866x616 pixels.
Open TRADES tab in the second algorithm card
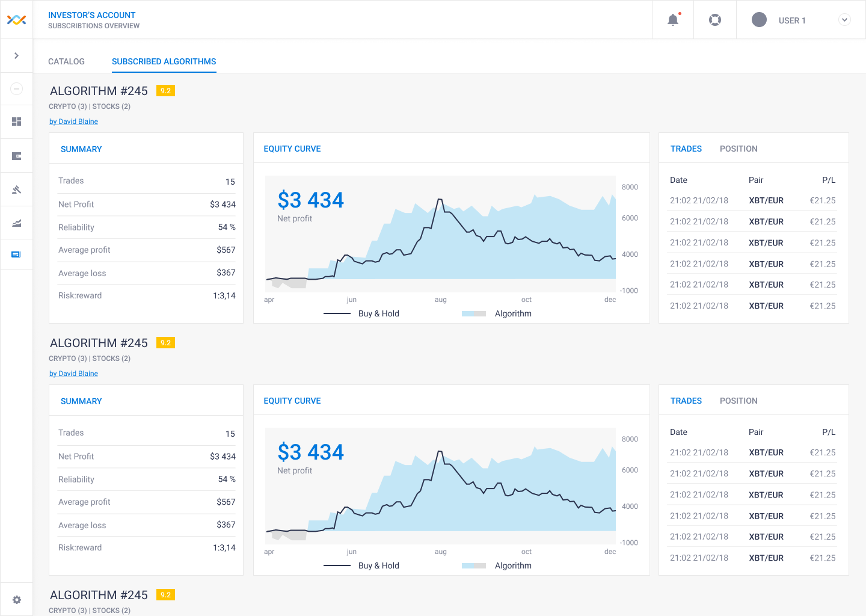point(686,401)
